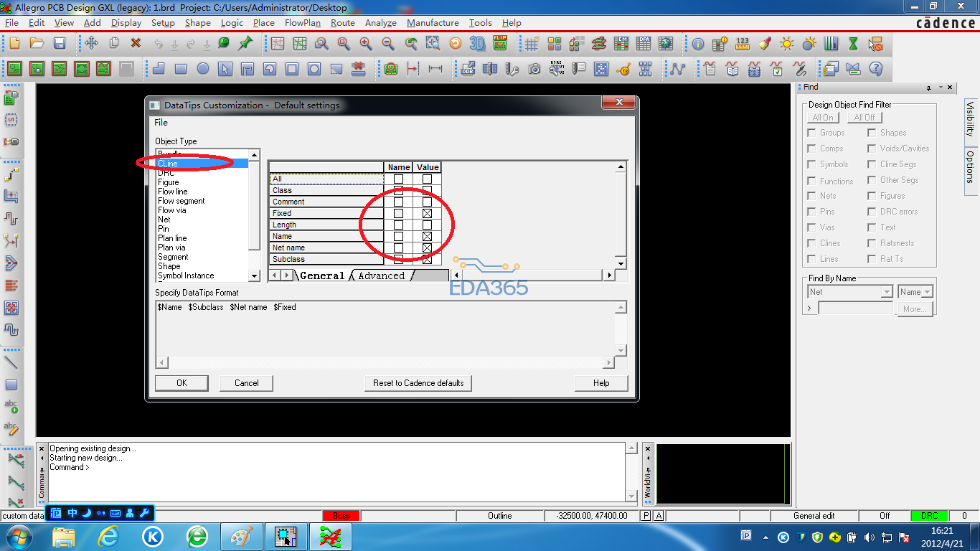Select Net in the Object Type list
980x551 pixels.
coord(164,220)
